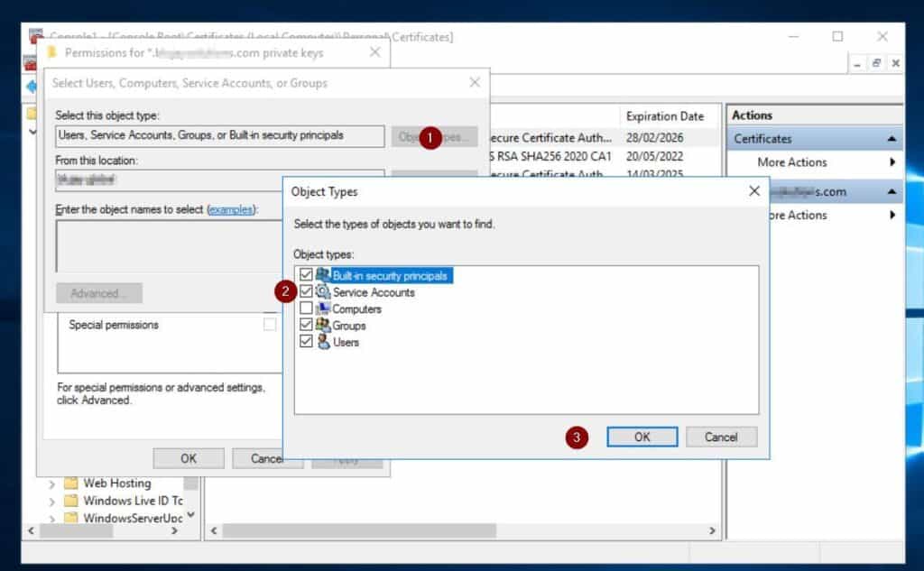
Task: Select the row expiring 28/02/2026
Action: click(654, 138)
